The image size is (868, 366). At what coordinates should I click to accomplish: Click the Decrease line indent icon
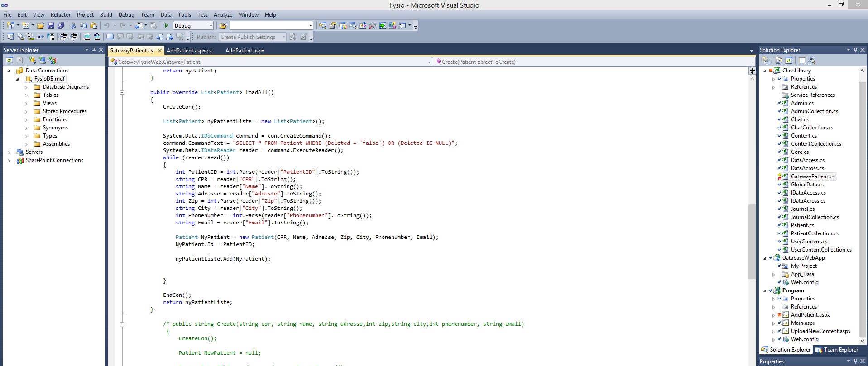tap(64, 37)
